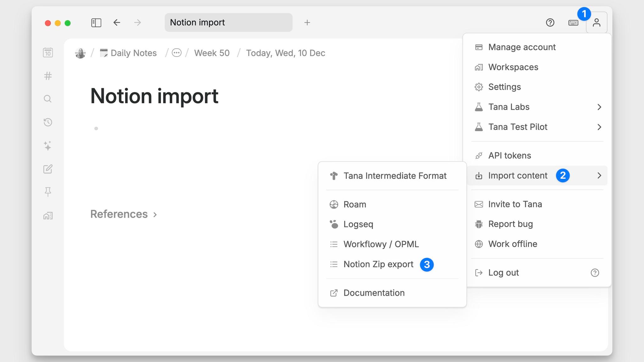
Task: Click the Notion import page title
Action: click(x=154, y=96)
